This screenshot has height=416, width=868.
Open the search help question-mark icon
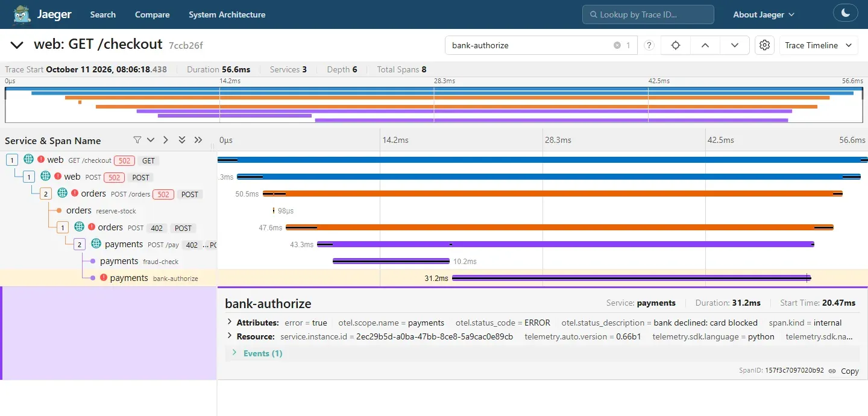click(x=649, y=45)
